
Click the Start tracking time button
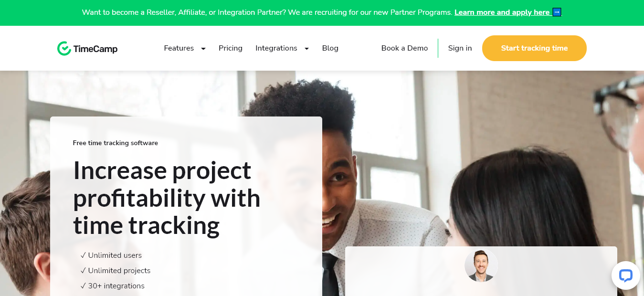click(x=534, y=48)
